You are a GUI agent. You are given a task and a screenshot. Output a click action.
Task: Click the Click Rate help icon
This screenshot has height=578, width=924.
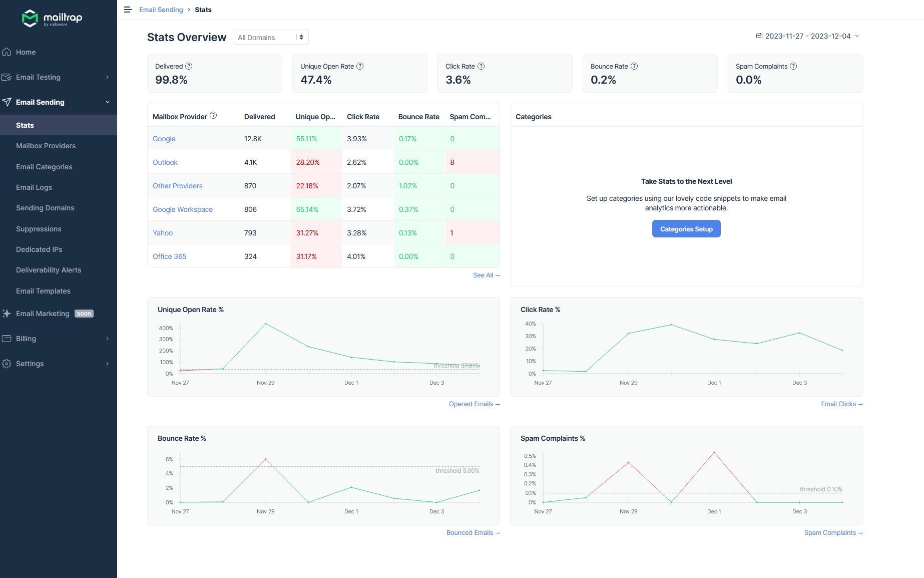point(481,66)
